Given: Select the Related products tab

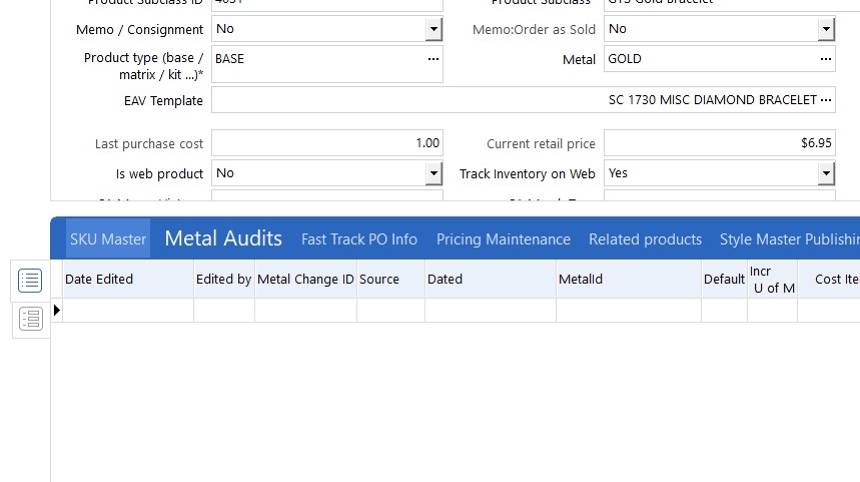Looking at the screenshot, I should point(645,239).
